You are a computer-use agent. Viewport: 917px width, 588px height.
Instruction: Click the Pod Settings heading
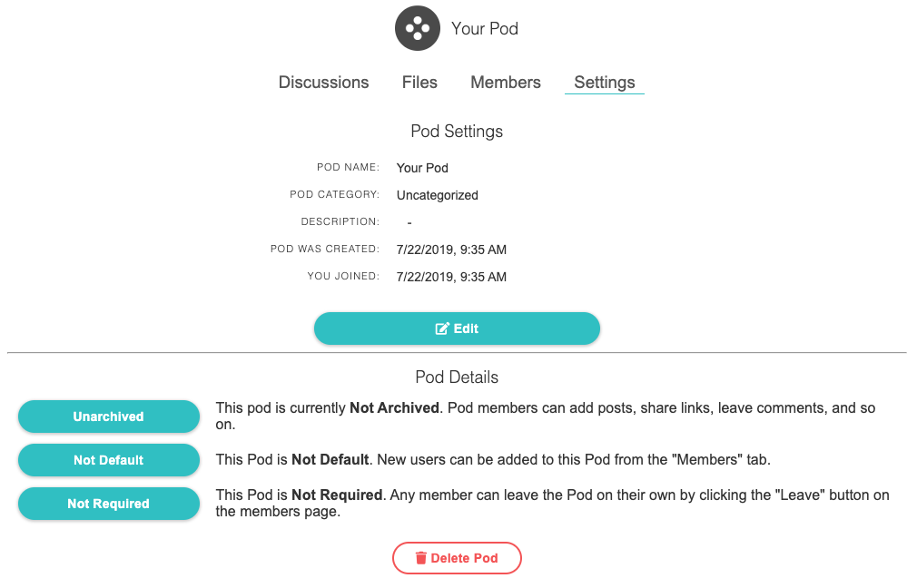pos(457,132)
